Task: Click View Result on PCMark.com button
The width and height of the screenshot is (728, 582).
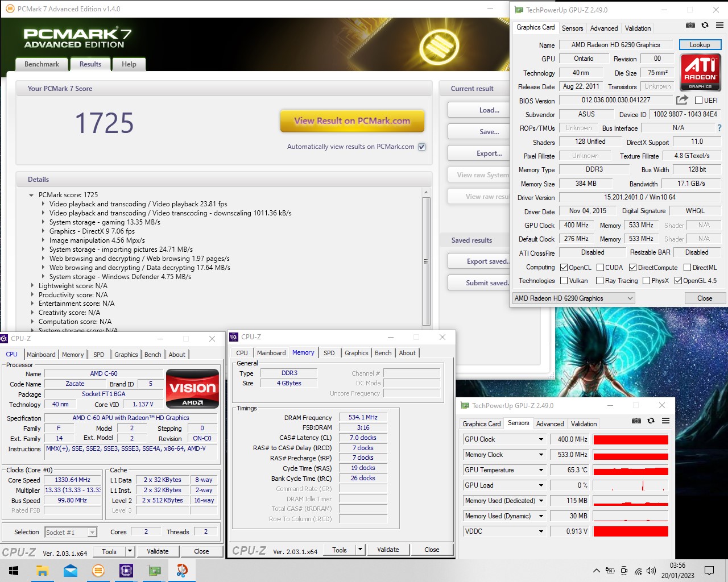Action: click(x=352, y=121)
